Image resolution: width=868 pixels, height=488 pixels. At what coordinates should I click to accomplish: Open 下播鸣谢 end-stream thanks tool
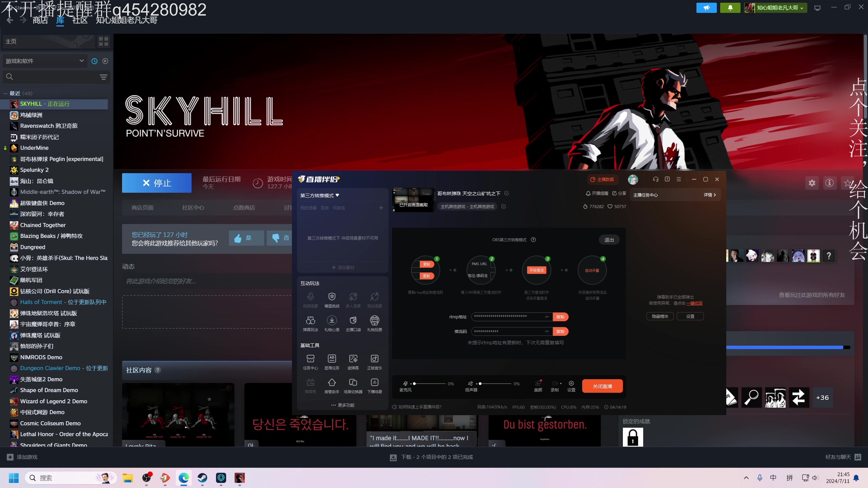pyautogui.click(x=374, y=386)
